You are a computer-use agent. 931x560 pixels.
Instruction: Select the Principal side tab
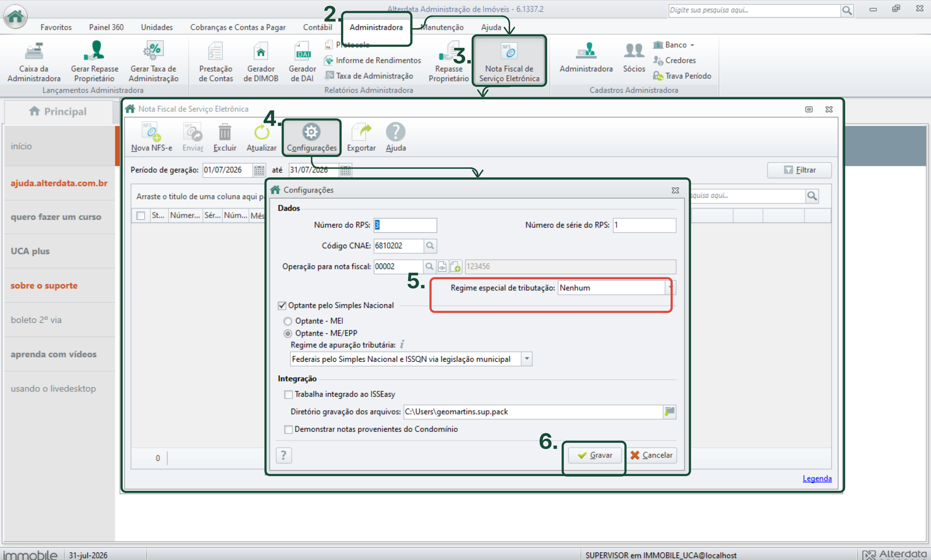click(x=58, y=112)
